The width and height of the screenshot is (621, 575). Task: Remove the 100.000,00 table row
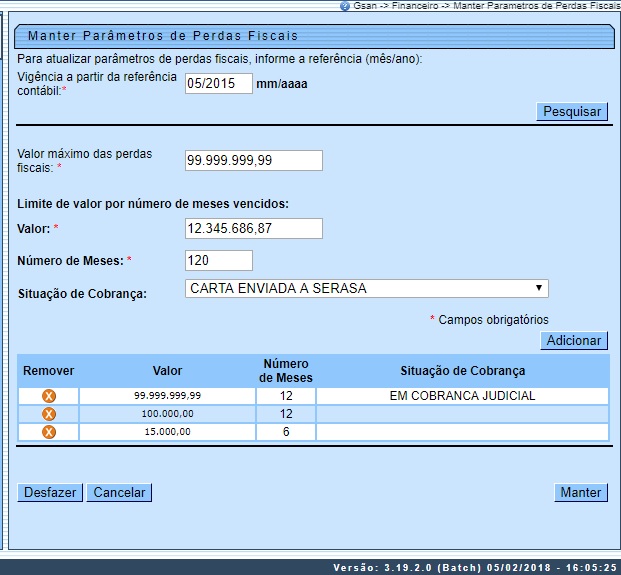[x=48, y=414]
